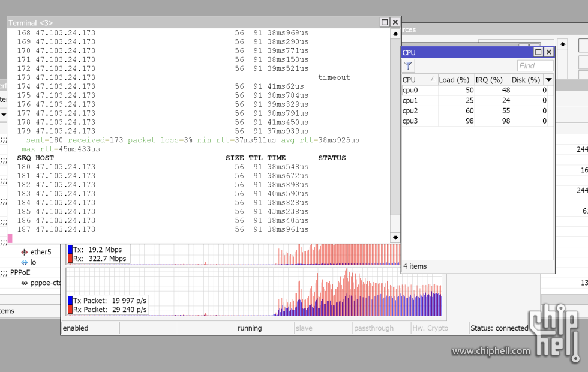Sort by Disk (%) column header

pyautogui.click(x=527, y=80)
